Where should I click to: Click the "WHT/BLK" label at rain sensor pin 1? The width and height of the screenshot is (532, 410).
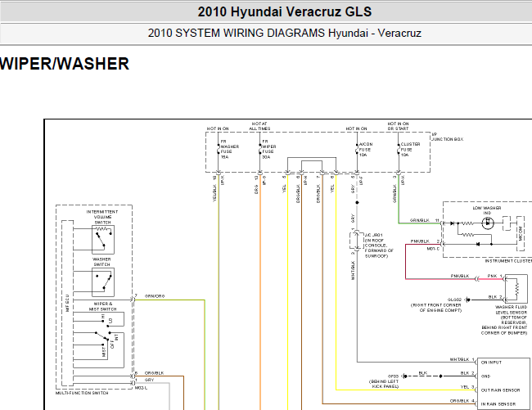point(459,359)
